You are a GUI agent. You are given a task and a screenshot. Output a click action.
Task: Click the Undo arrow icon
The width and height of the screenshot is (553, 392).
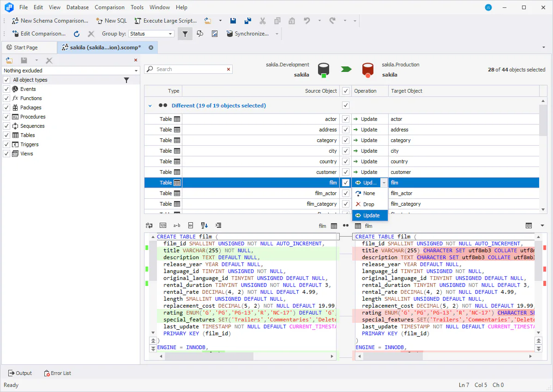click(307, 21)
